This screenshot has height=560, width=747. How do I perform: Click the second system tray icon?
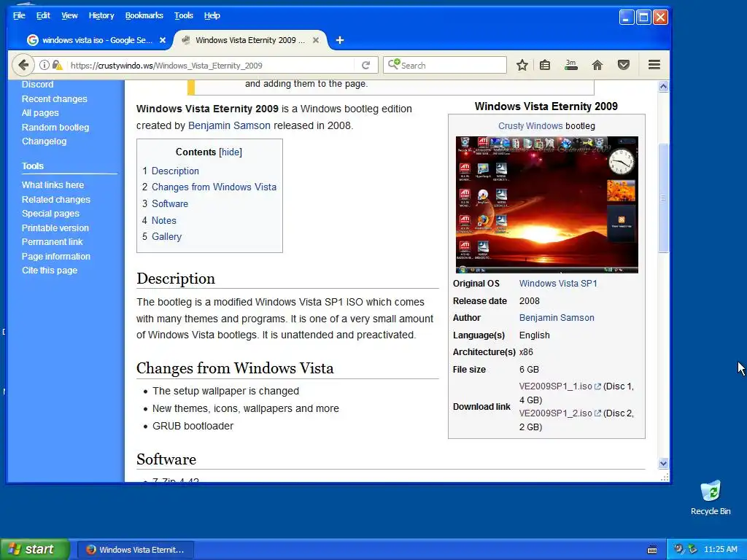click(x=693, y=549)
